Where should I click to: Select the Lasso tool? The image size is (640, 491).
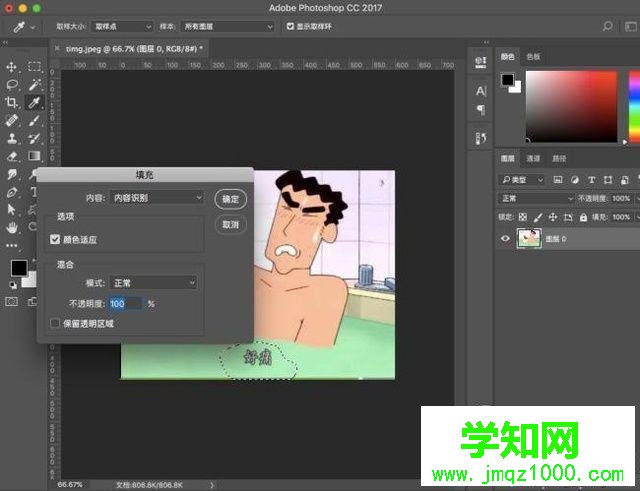12,84
